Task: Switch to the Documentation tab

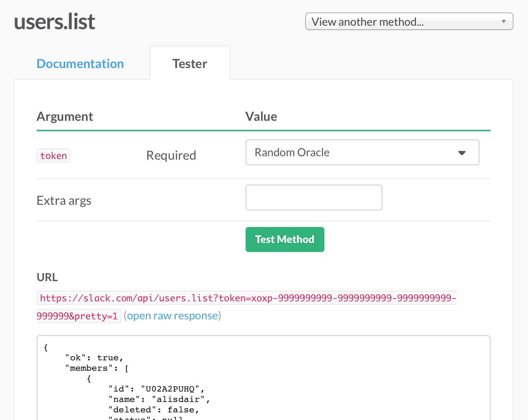Action: click(80, 64)
